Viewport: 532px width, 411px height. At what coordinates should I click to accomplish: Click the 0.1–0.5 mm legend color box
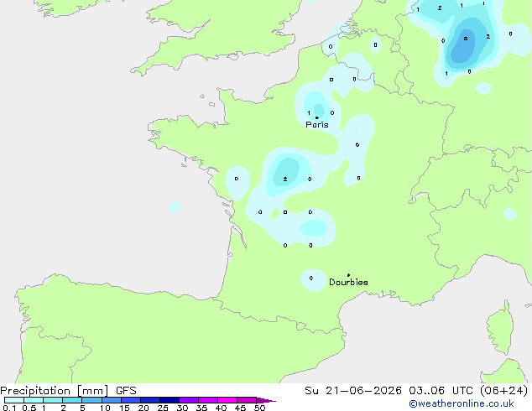pos(14,400)
